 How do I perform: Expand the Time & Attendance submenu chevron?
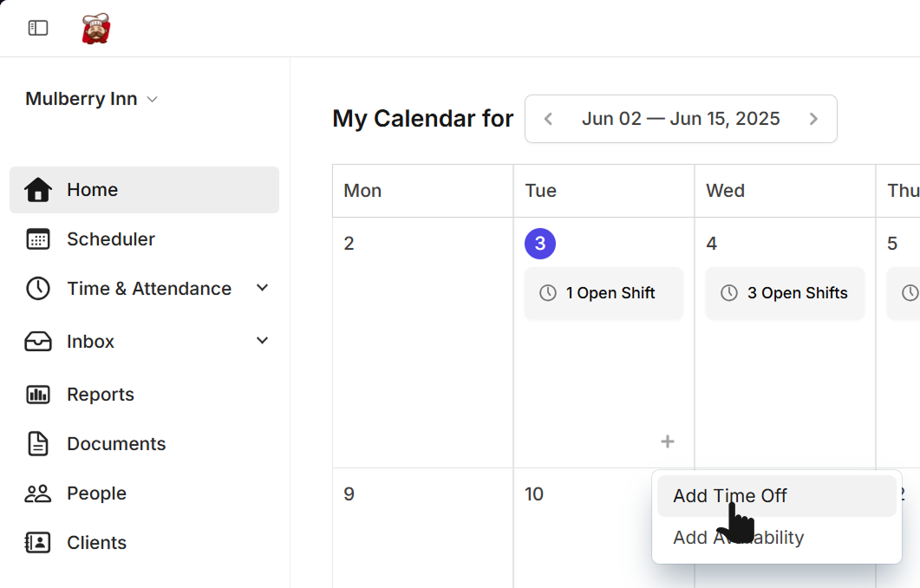pos(262,288)
